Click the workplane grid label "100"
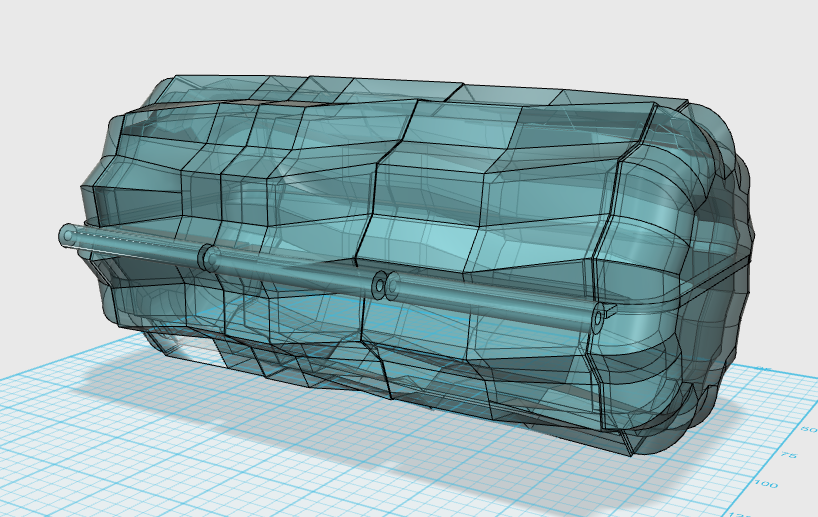818x517 pixels. [766, 484]
